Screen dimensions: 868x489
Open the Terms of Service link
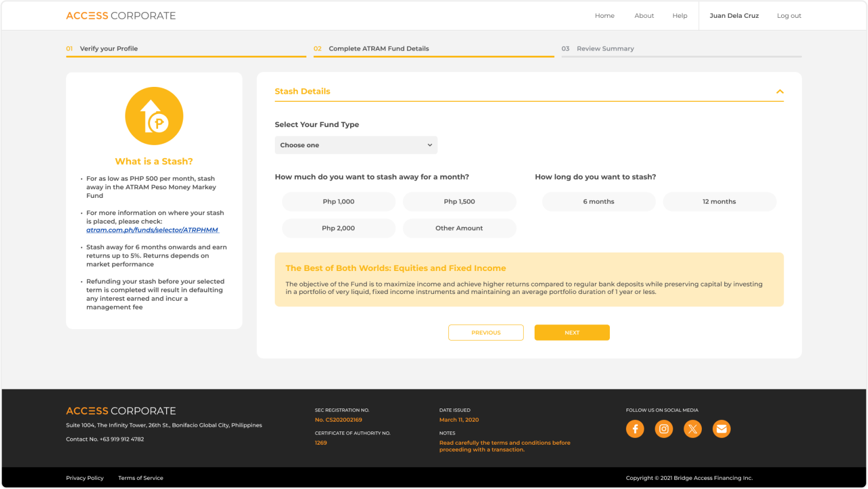[141, 478]
